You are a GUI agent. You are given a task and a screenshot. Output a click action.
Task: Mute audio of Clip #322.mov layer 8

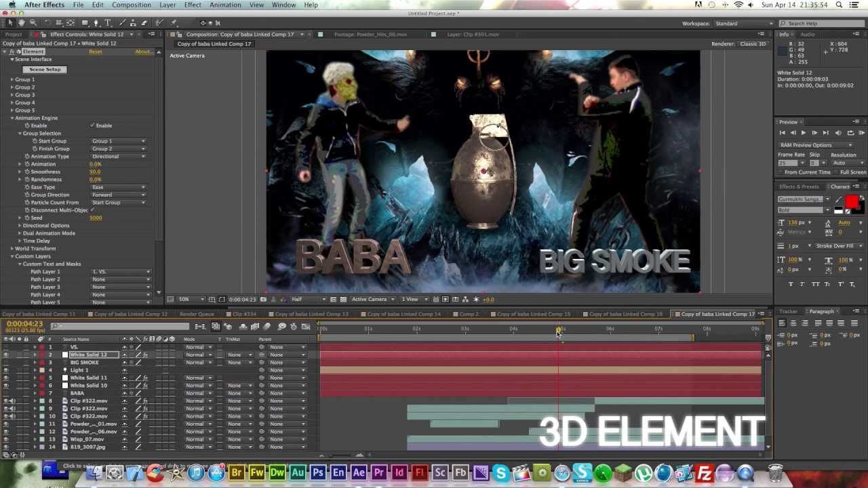tap(13, 401)
